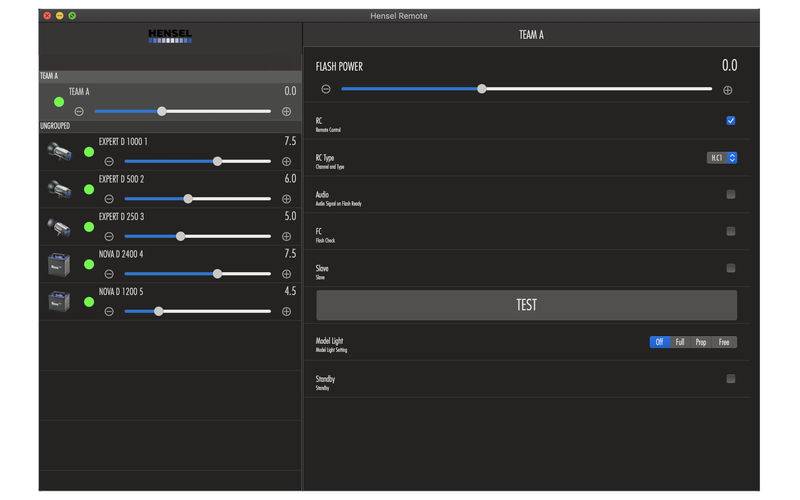
Task: Select the Expert D 1000 1 flash thumbnail
Action: click(59, 152)
